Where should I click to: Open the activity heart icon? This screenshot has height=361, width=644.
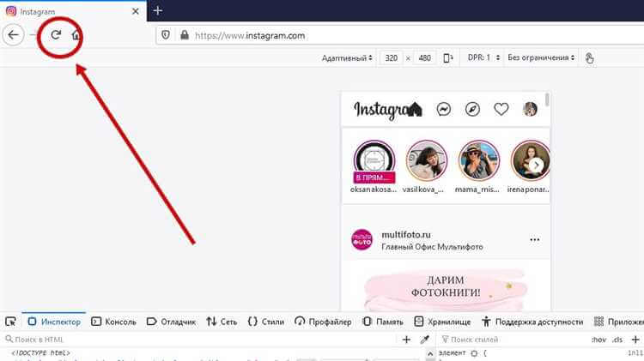click(x=501, y=109)
